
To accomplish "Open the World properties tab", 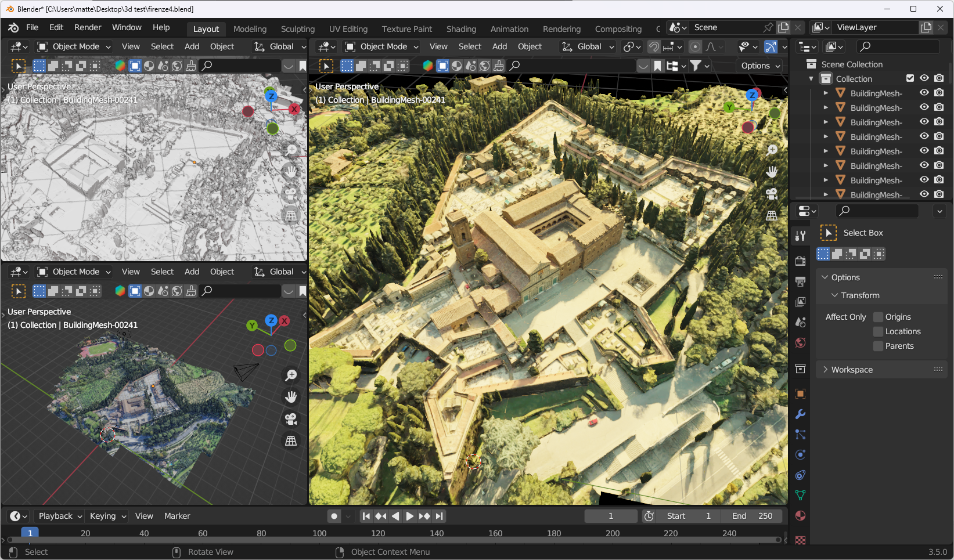I will click(x=800, y=342).
